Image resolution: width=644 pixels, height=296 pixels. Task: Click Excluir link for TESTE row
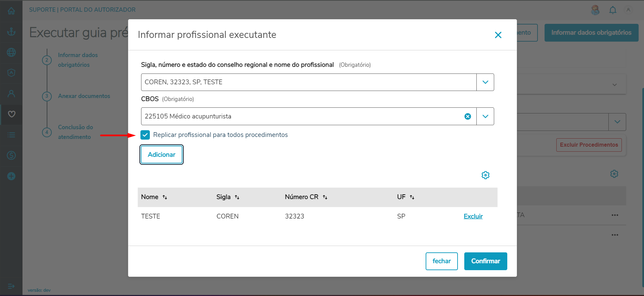pos(473,216)
